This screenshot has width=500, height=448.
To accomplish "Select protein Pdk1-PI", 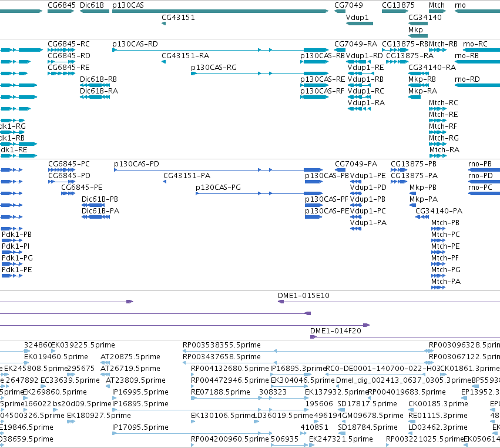I will click(15, 246).
